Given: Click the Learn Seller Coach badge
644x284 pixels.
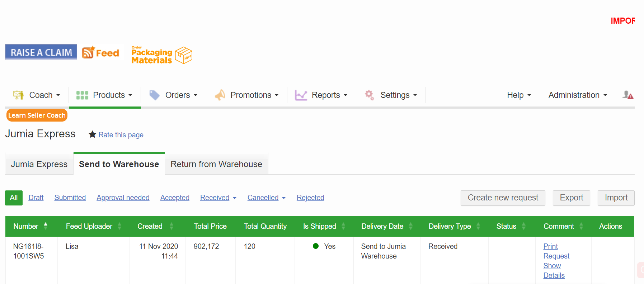Looking at the screenshot, I should point(37,115).
